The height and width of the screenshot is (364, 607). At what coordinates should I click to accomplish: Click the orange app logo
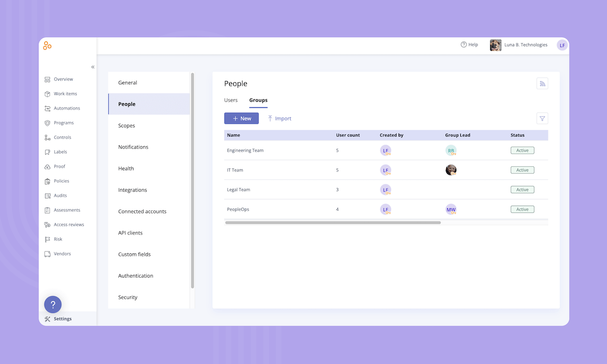47,45
